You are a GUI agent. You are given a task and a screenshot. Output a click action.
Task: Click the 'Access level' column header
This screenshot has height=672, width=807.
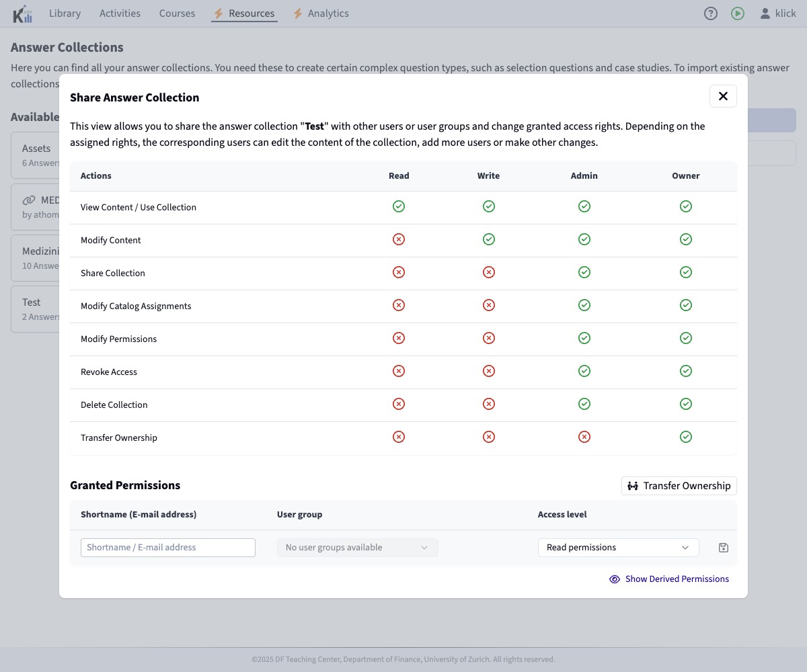(562, 515)
